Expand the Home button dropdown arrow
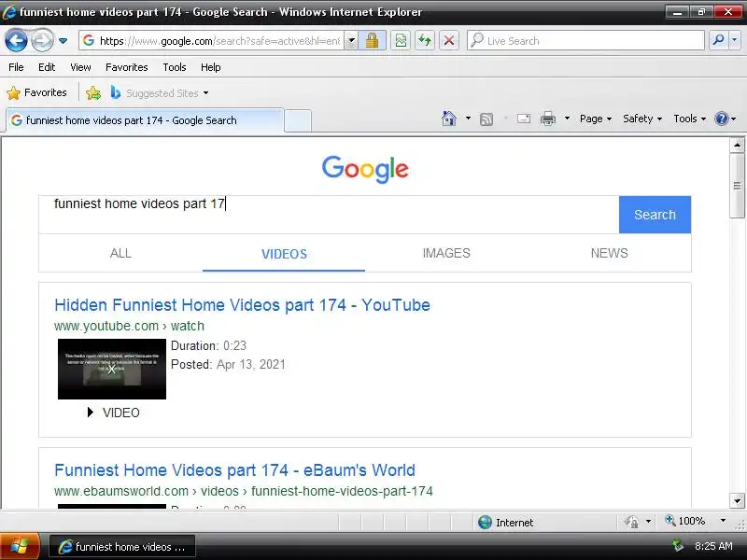 (x=469, y=119)
